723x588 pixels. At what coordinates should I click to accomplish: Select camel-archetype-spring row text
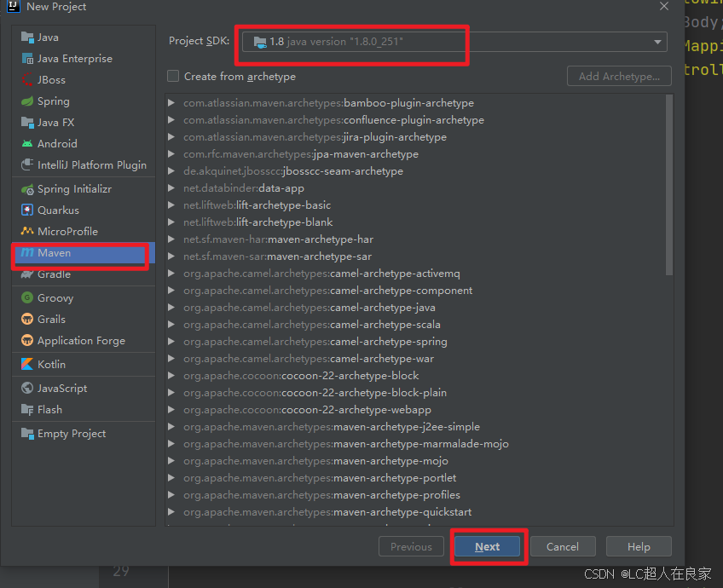pyautogui.click(x=315, y=342)
